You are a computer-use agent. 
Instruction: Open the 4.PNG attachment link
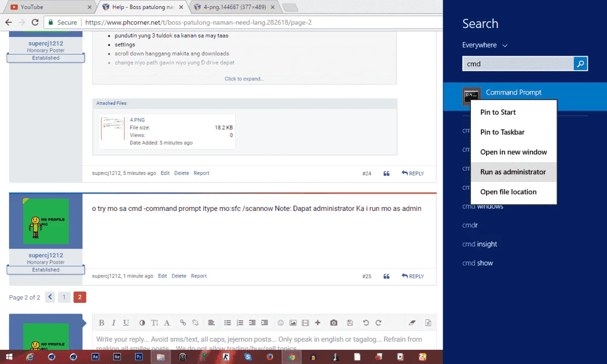[x=137, y=120]
